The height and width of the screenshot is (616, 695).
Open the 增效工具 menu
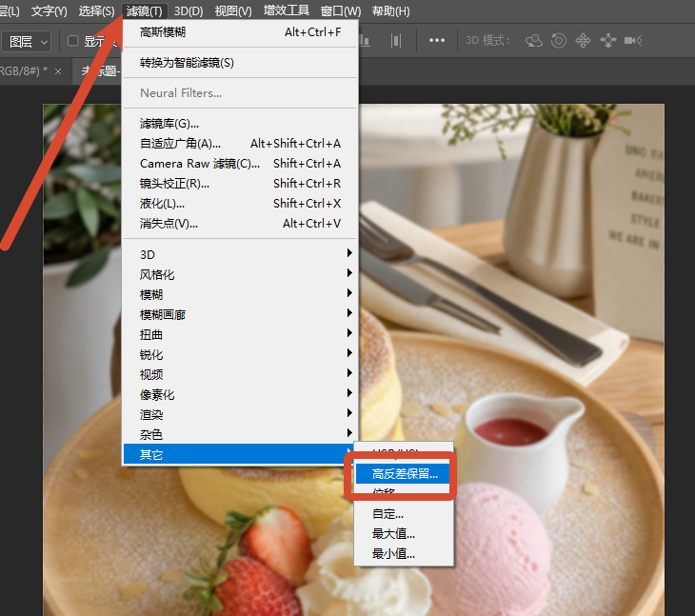click(x=287, y=10)
